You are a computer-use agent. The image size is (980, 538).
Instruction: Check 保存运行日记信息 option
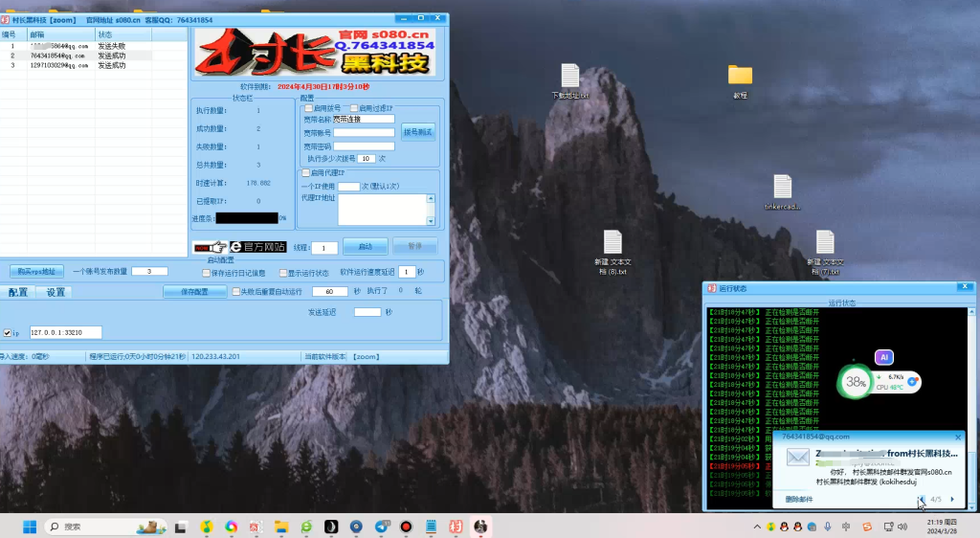coord(207,273)
